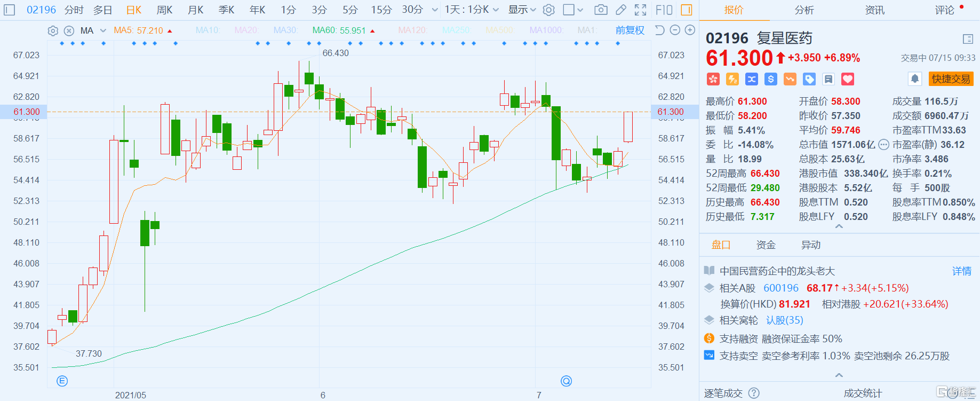Viewport: 980px width, 401px height.
Task: Zoom in chart with plus icon
Action: point(690,30)
